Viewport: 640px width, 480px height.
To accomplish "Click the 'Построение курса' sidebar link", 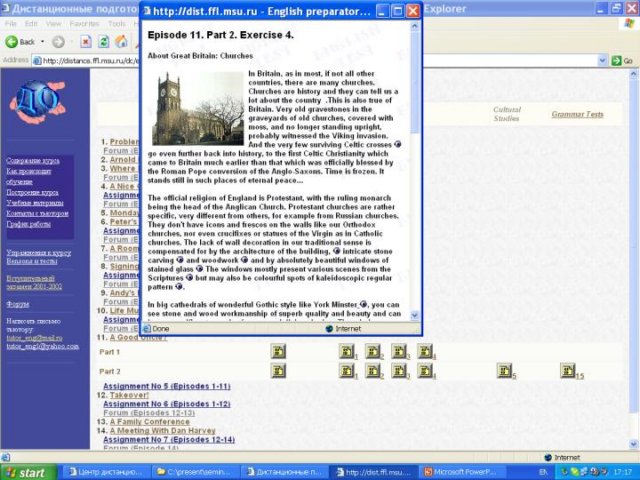I will [x=32, y=192].
